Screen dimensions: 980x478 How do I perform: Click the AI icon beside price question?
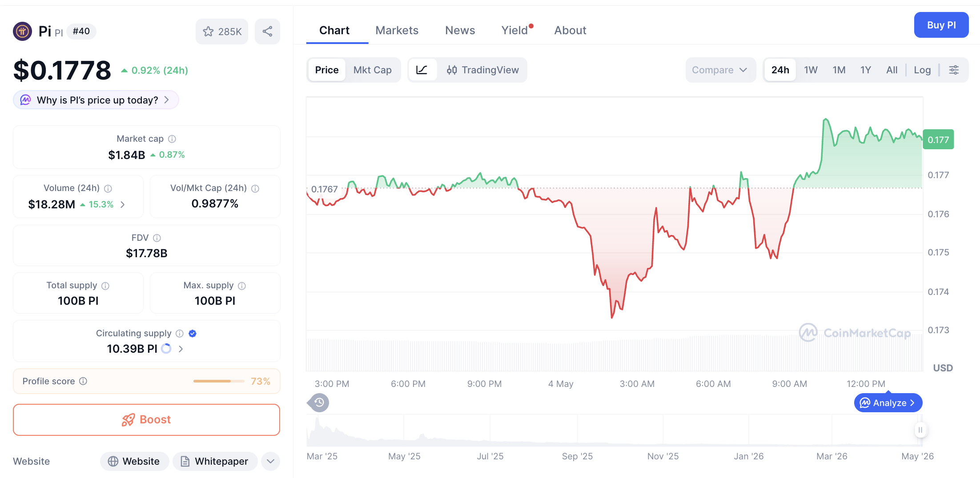point(26,100)
